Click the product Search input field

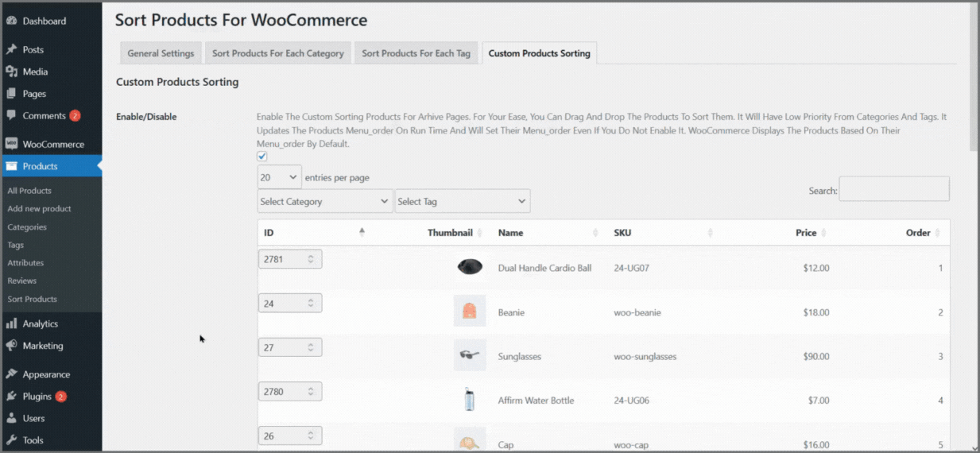(893, 189)
